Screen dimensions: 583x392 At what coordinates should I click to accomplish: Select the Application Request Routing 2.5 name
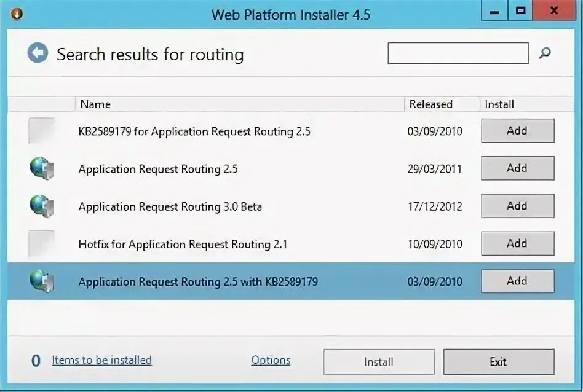pos(158,169)
